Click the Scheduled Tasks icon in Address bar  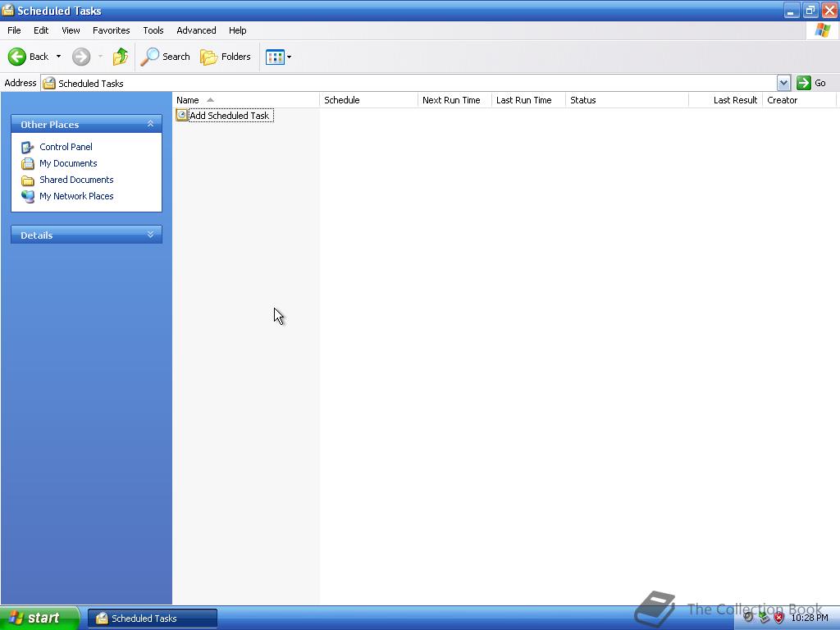[48, 83]
